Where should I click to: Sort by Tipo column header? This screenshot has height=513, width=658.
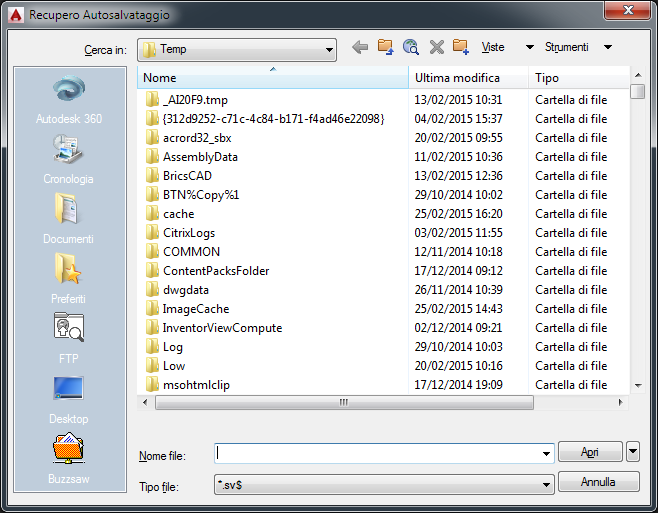point(579,78)
